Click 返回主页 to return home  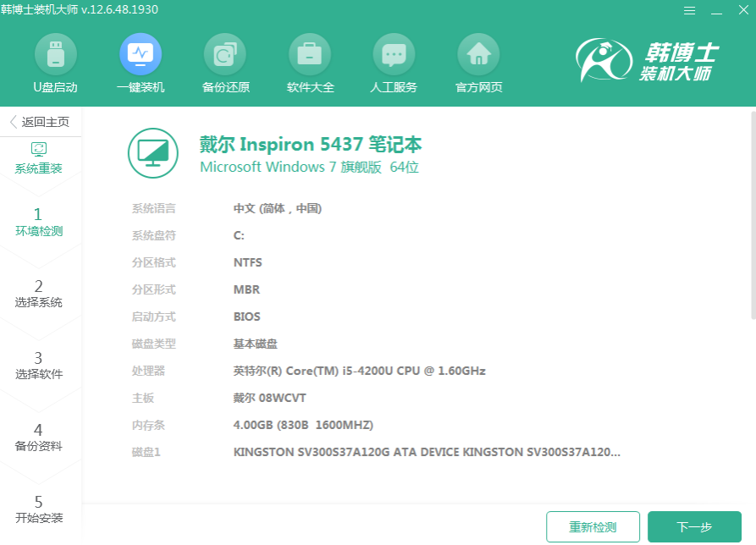[40, 121]
